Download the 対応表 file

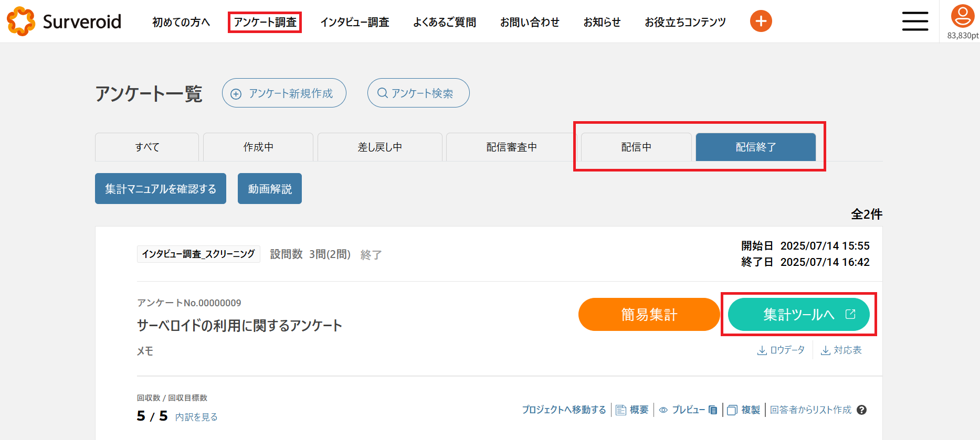[x=841, y=350]
